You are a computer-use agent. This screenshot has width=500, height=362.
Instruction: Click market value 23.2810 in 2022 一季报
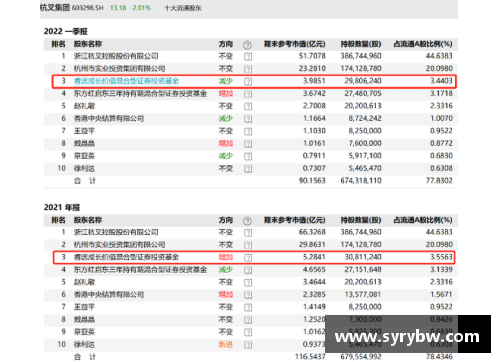pyautogui.click(x=312, y=68)
